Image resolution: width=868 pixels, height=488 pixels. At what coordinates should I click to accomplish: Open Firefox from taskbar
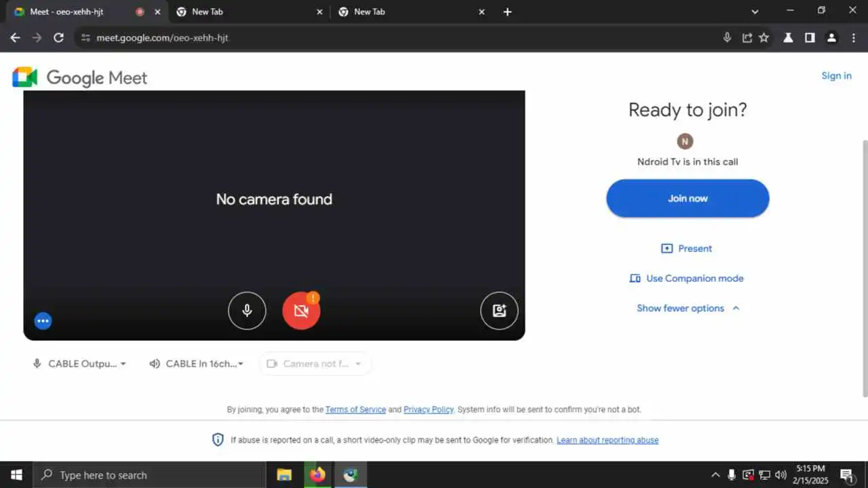point(317,475)
